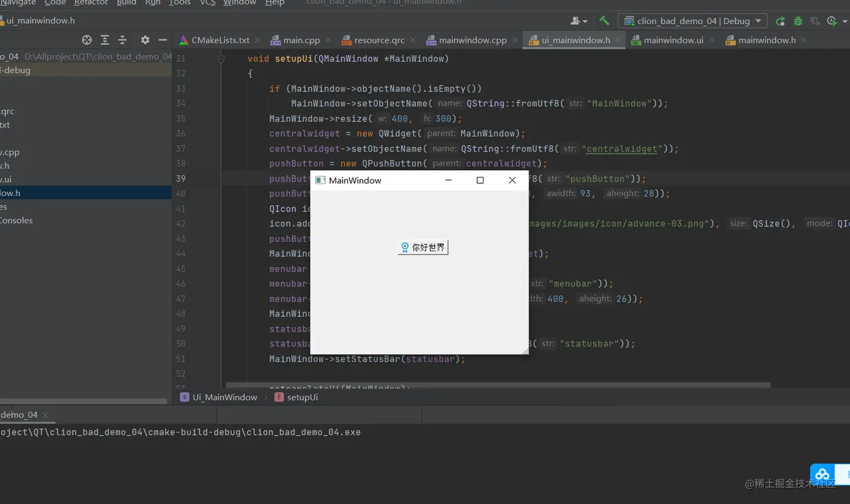Click the locate-in-project-tree target icon

(x=87, y=40)
